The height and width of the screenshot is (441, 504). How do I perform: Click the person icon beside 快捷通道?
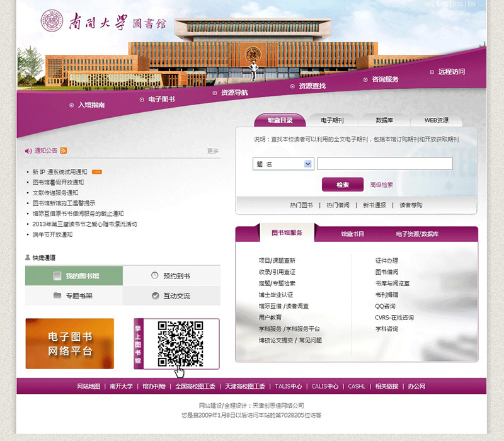tap(27, 258)
